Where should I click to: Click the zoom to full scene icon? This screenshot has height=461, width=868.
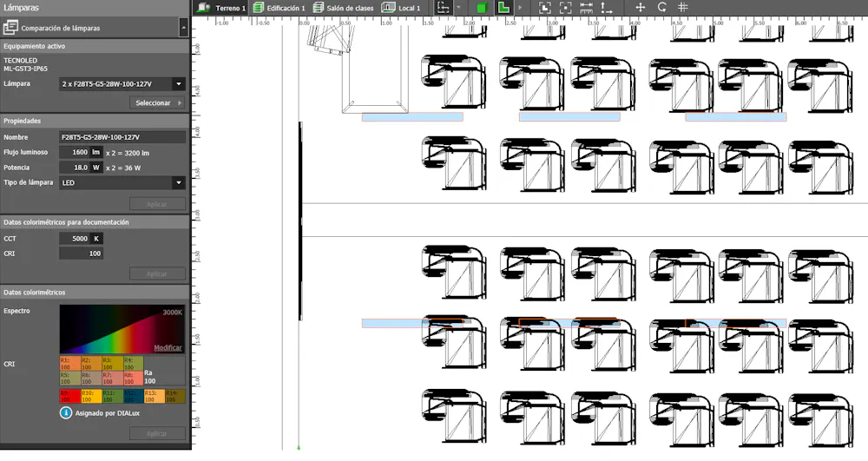click(x=545, y=8)
